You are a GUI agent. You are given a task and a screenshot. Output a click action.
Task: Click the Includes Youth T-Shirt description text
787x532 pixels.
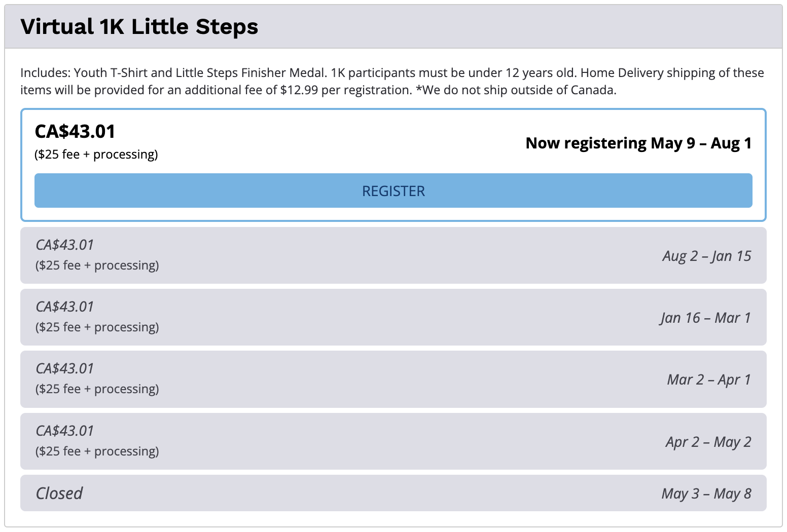pyautogui.click(x=392, y=81)
